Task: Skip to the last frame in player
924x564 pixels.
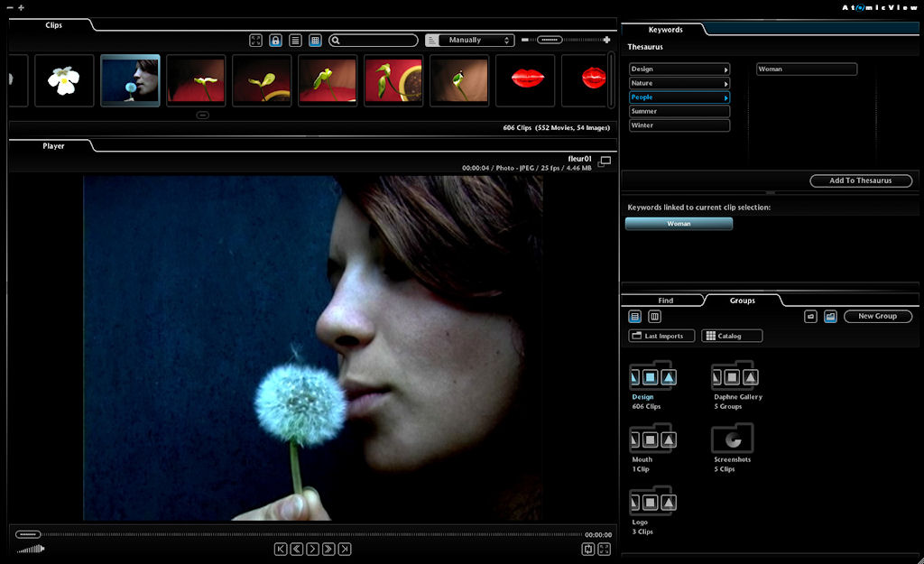Action: pos(345,549)
